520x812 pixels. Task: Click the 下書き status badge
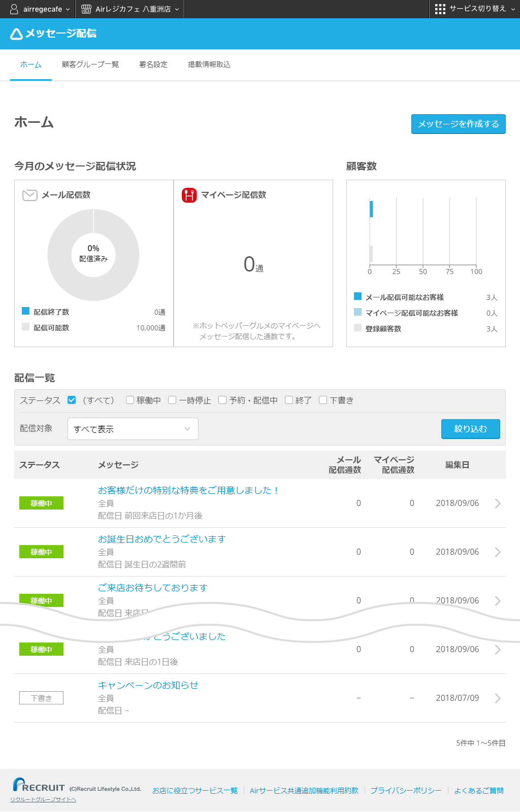[41, 698]
